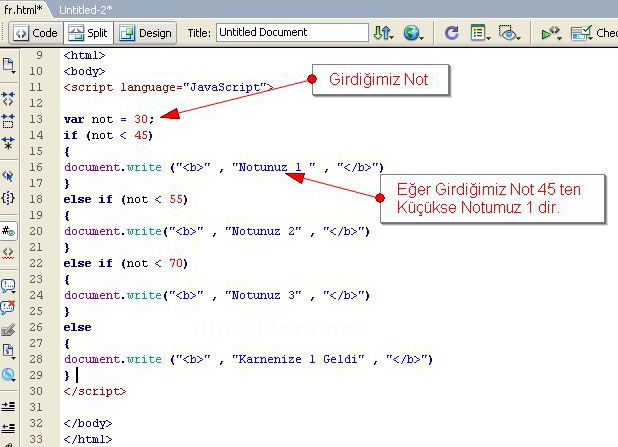Click the Select Parent Tag icon
618x447 pixels.
click(x=9, y=175)
